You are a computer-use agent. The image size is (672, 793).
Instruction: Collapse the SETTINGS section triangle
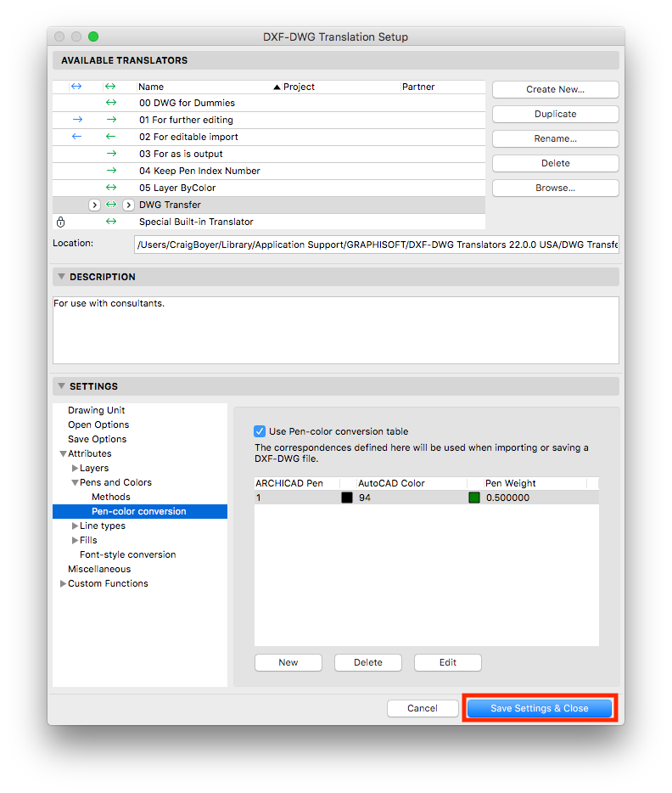[62, 385]
